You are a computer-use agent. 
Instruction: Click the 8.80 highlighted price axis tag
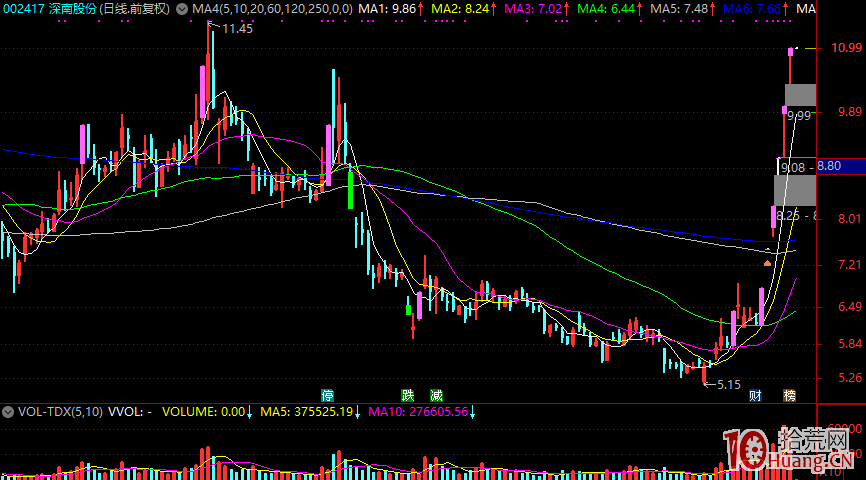click(x=841, y=166)
